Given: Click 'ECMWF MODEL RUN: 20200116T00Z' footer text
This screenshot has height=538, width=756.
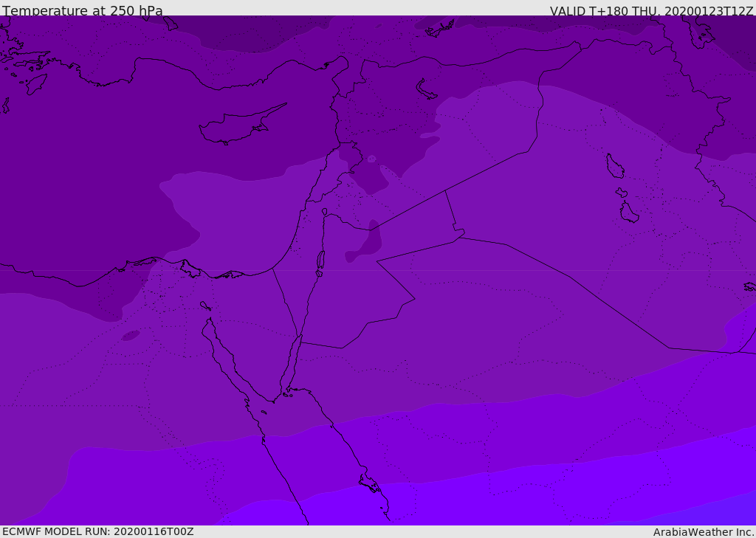Looking at the screenshot, I should 98,531.
